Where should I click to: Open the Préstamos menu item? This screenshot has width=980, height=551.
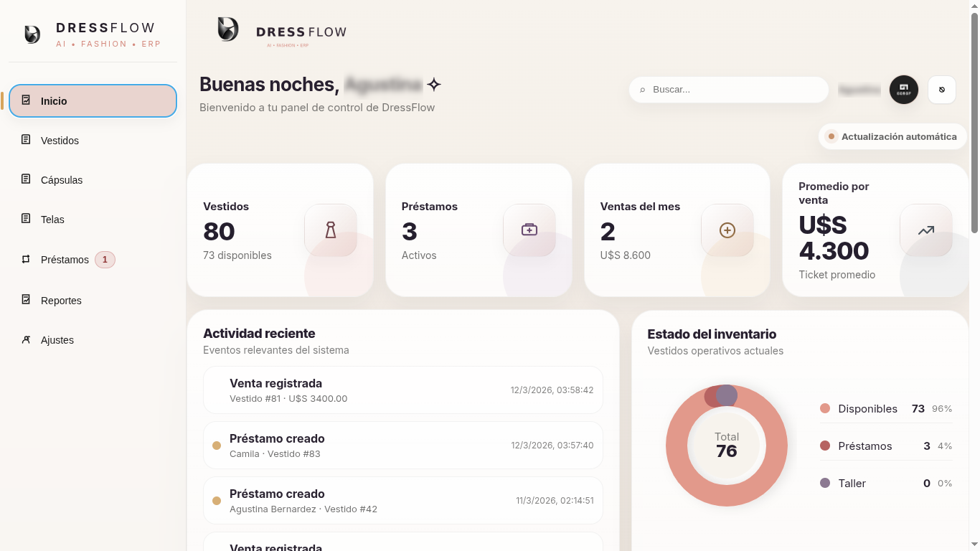65,259
